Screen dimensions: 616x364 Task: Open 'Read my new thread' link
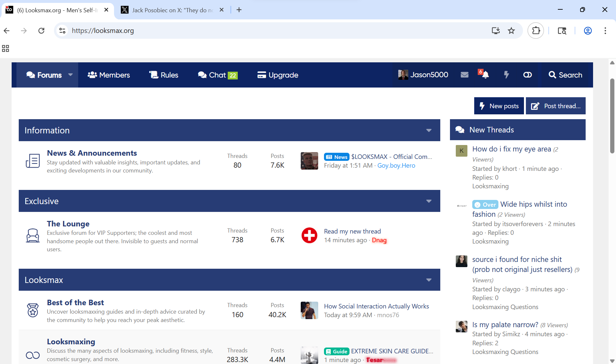click(x=352, y=231)
